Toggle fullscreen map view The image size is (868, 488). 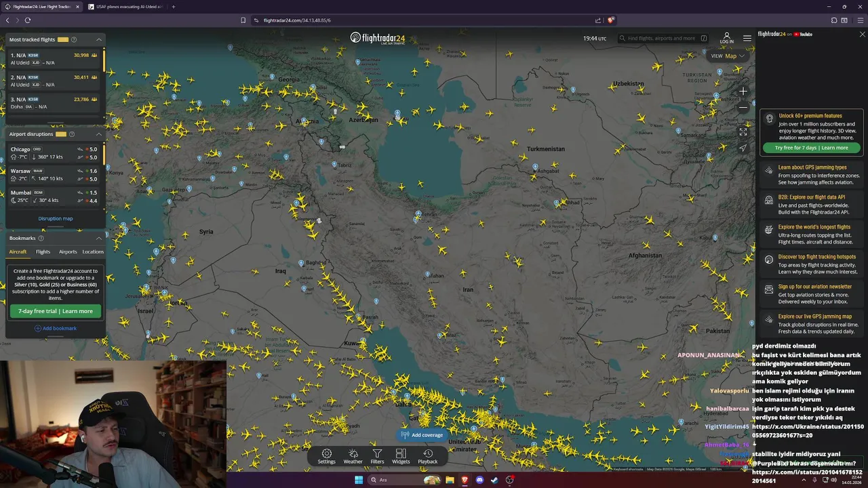[743, 131]
